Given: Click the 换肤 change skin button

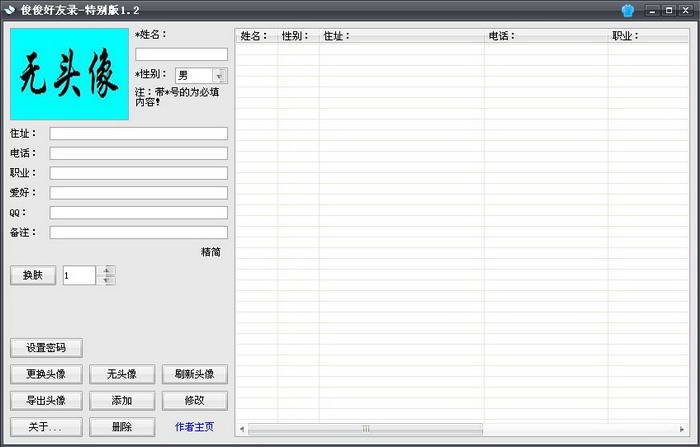Looking at the screenshot, I should (x=33, y=275).
